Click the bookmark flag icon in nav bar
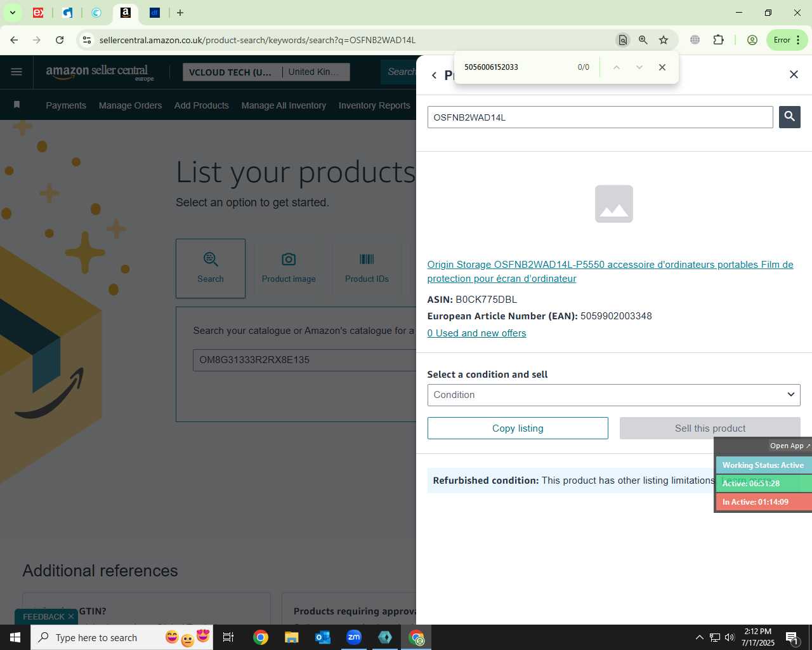812x650 pixels. tap(17, 105)
